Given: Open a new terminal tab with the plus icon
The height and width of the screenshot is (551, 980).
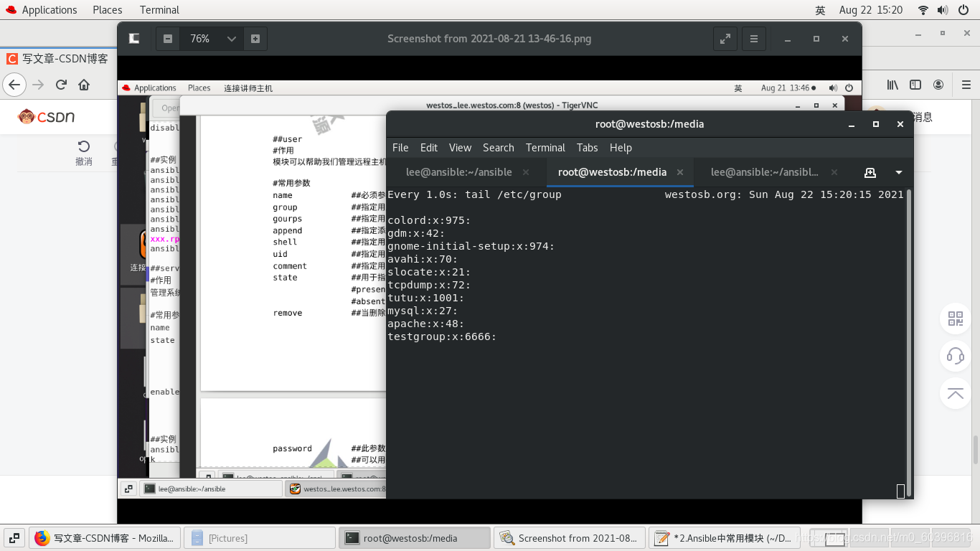Looking at the screenshot, I should click(x=870, y=172).
